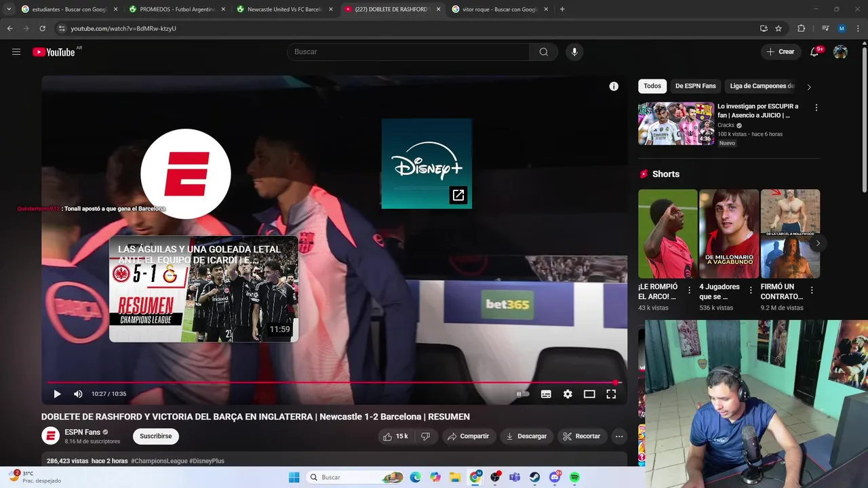Open Spotify from the taskbar
The width and height of the screenshot is (868, 488).
pyautogui.click(x=574, y=477)
